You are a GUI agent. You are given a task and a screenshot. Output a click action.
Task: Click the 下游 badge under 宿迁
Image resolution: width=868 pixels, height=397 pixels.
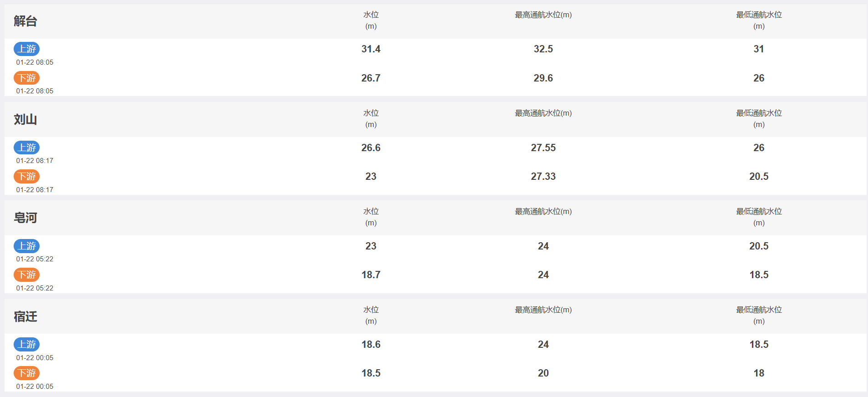(x=26, y=373)
